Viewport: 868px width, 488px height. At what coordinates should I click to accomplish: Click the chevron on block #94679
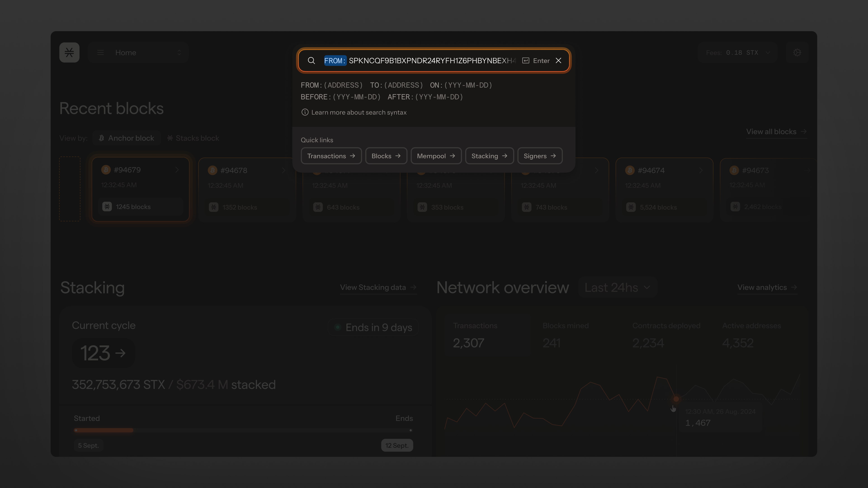coord(177,170)
